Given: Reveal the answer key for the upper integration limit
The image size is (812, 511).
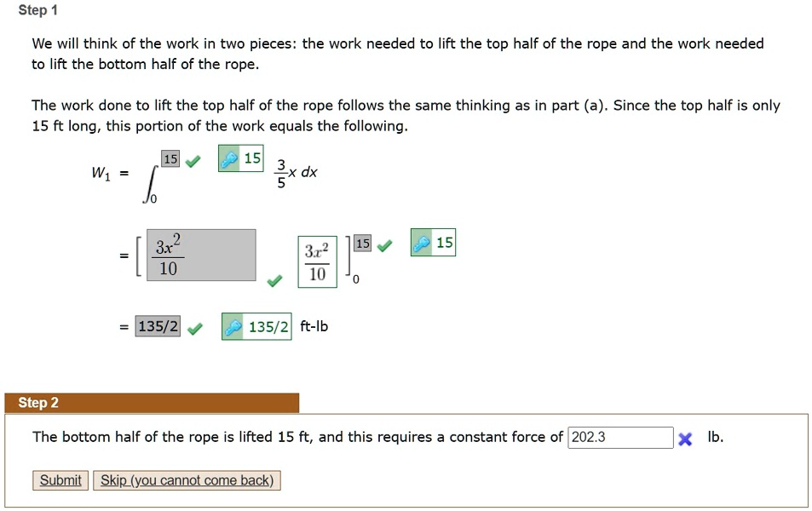Looking at the screenshot, I should pyautogui.click(x=239, y=159).
